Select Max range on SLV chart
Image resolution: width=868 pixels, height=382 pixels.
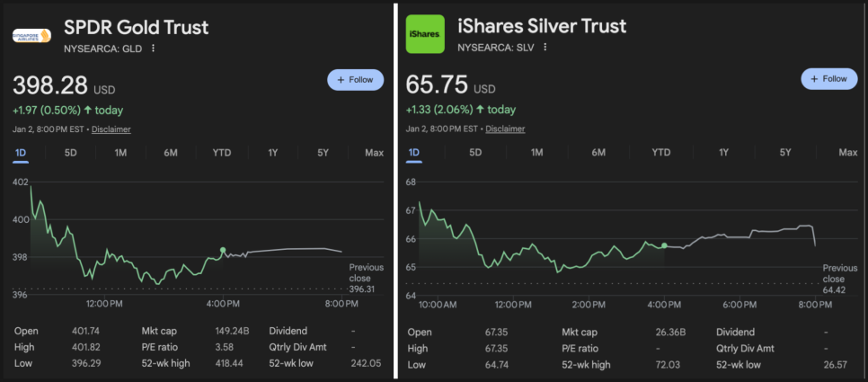click(847, 153)
